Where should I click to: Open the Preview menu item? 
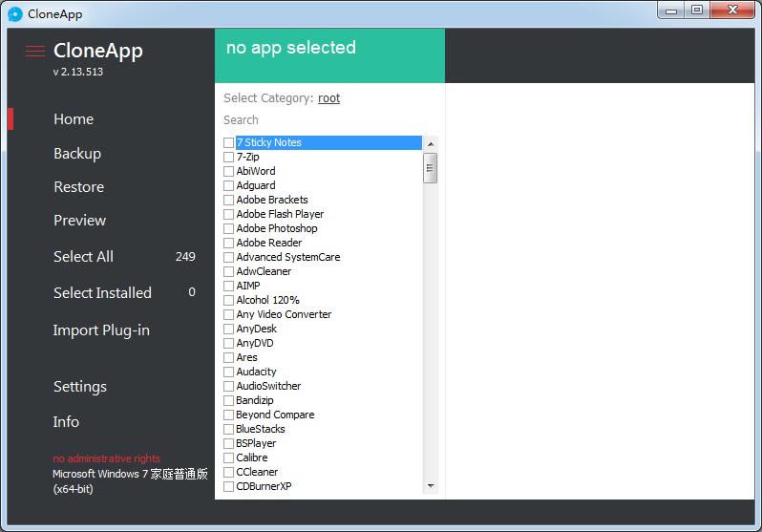(x=79, y=221)
